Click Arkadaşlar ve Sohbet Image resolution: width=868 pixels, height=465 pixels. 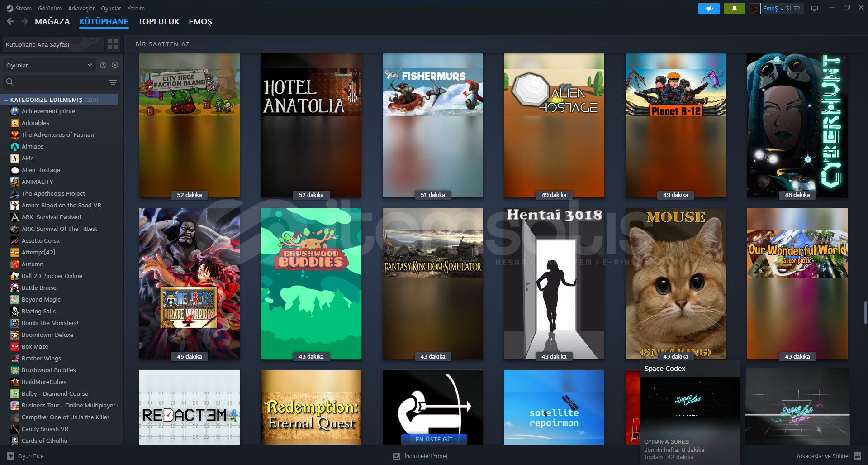[x=823, y=456]
